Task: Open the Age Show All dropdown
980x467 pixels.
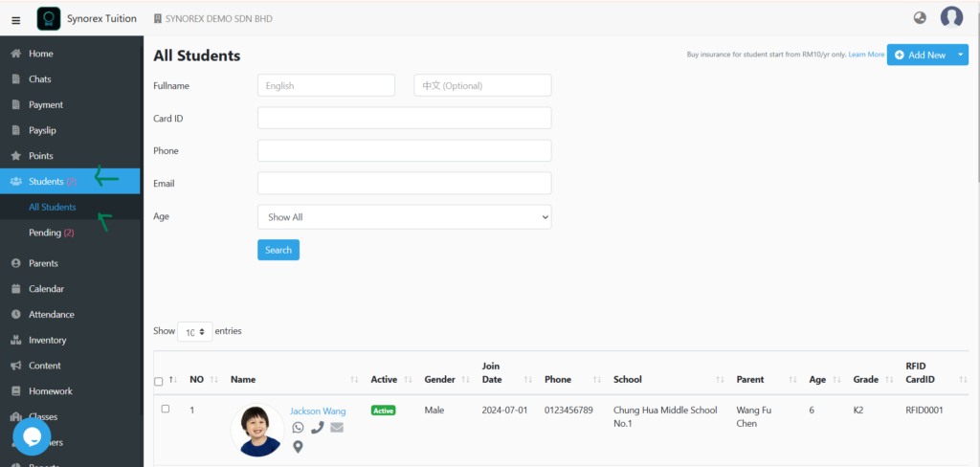Action: point(405,217)
